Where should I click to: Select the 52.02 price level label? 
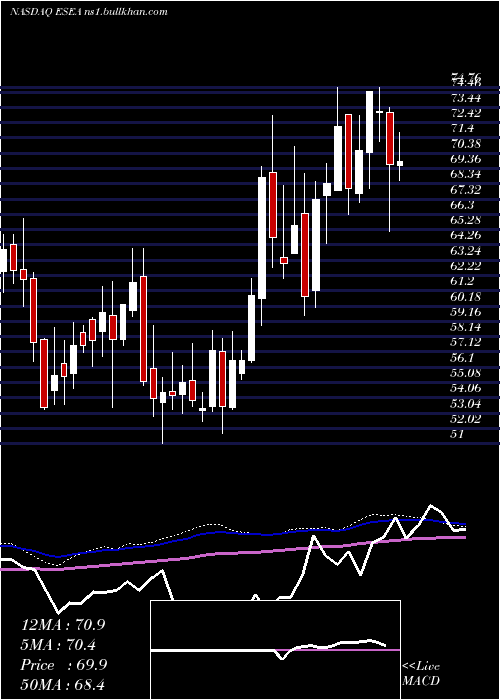[466, 418]
